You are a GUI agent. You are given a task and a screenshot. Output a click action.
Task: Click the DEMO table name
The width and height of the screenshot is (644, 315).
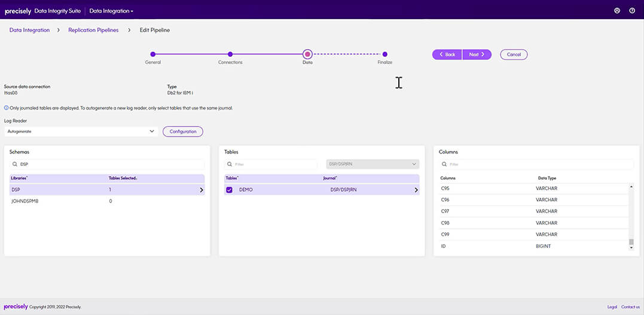(x=246, y=190)
